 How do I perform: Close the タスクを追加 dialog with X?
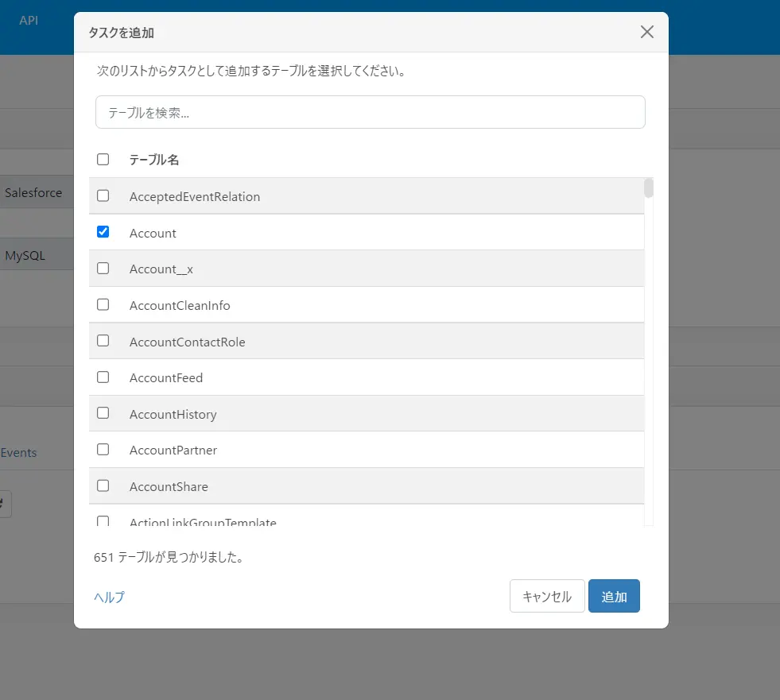646,32
